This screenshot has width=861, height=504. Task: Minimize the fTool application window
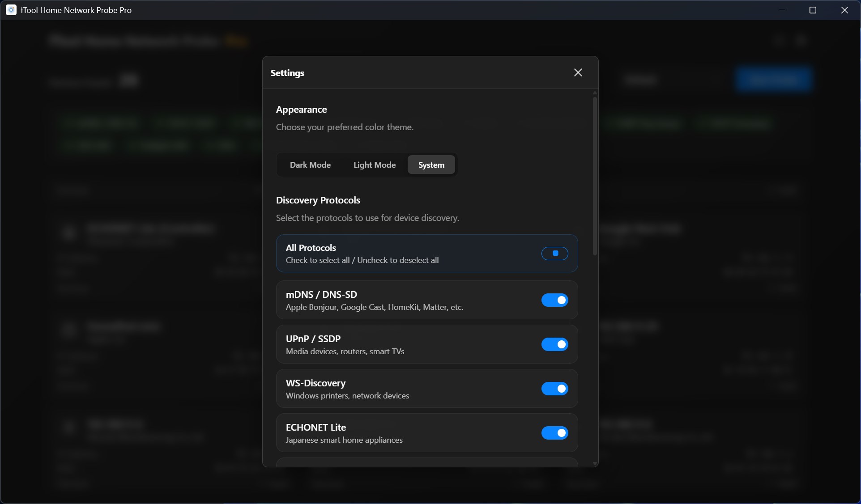point(782,10)
